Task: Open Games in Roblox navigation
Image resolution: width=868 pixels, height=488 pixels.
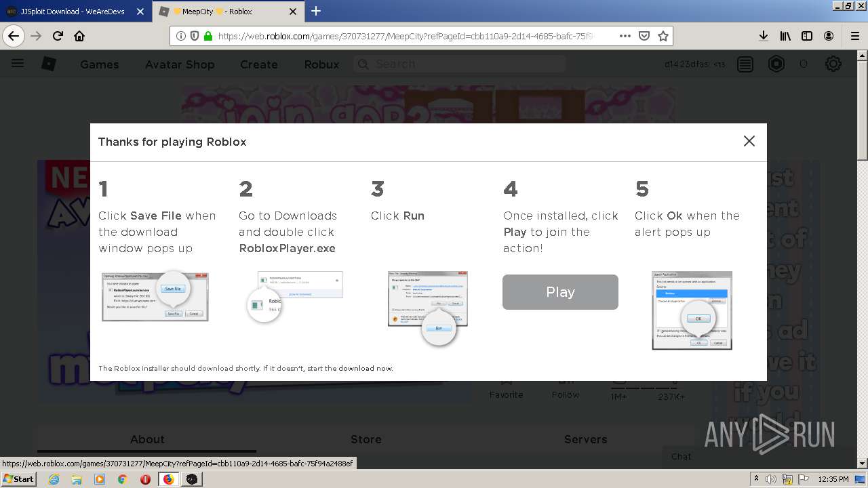Action: [x=100, y=64]
